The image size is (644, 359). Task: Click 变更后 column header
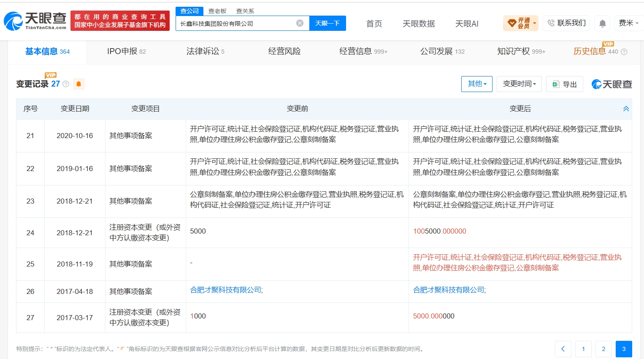point(520,109)
